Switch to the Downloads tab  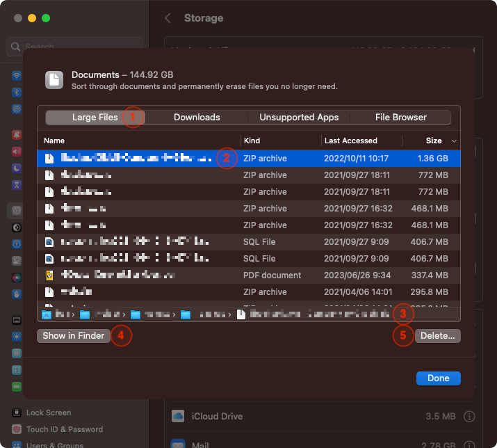point(197,118)
